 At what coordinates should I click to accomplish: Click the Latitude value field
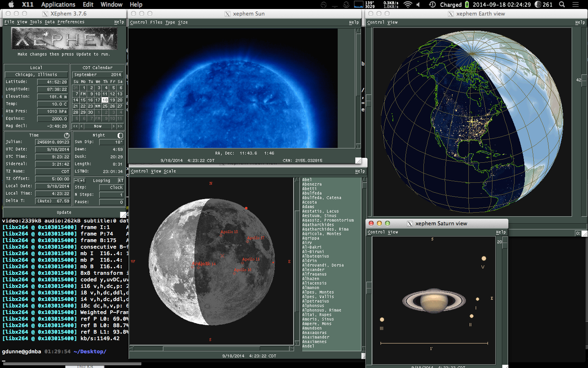tap(53, 82)
